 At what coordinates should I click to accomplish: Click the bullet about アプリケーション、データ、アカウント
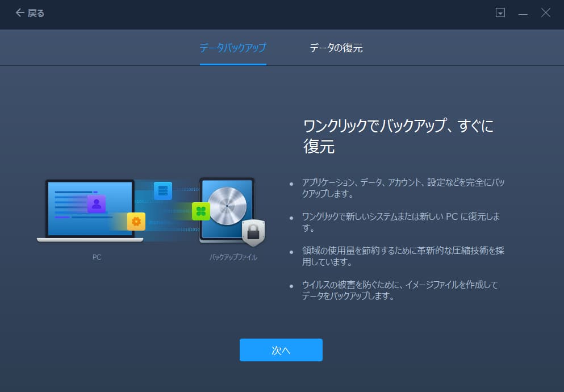point(403,187)
